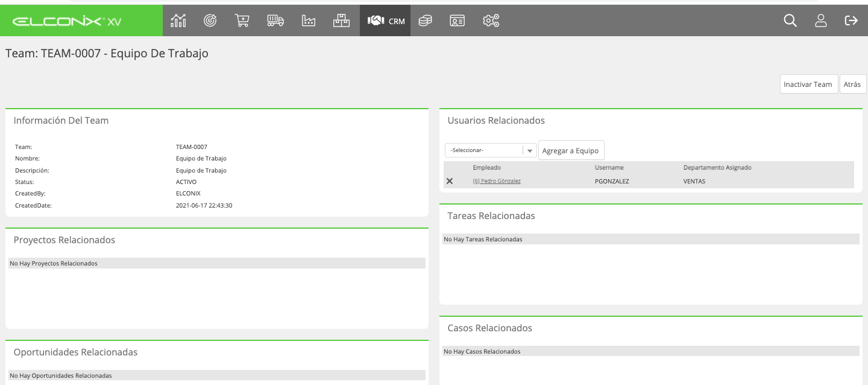Click the PGONZALEZ username cell

(612, 181)
